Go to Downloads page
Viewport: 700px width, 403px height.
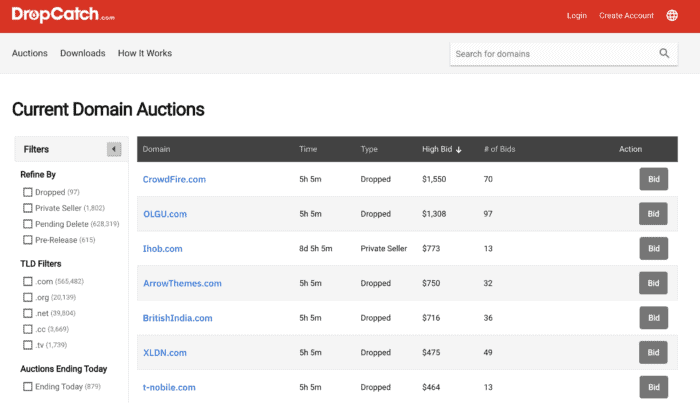[x=83, y=53]
